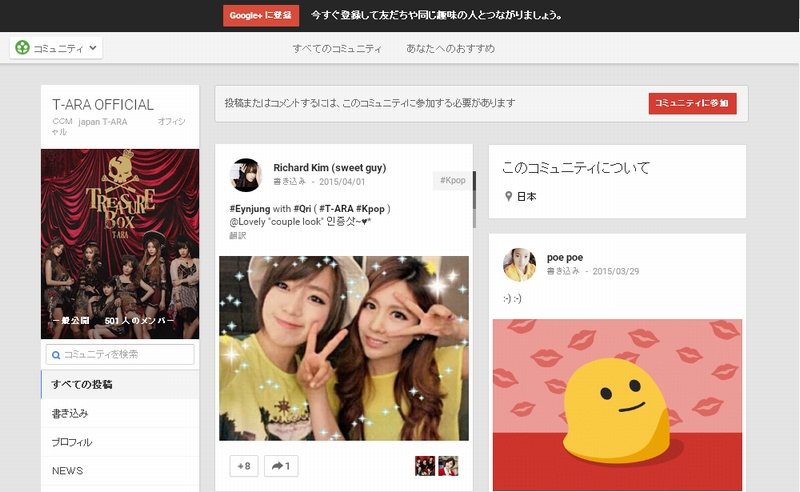Click the コミュニティを検索 search field

[120, 354]
